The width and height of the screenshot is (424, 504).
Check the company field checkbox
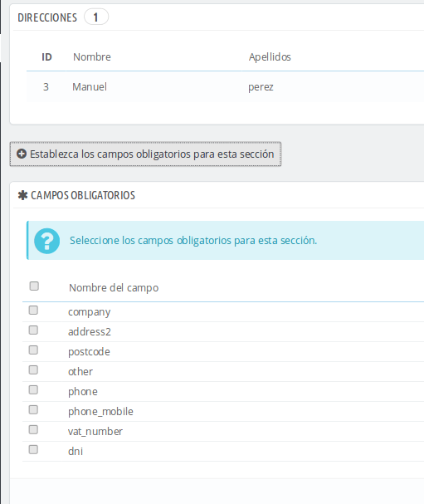[x=33, y=311]
